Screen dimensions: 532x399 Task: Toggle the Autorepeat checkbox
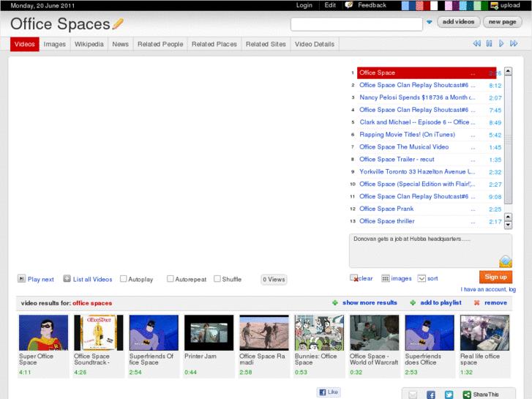pyautogui.click(x=171, y=279)
